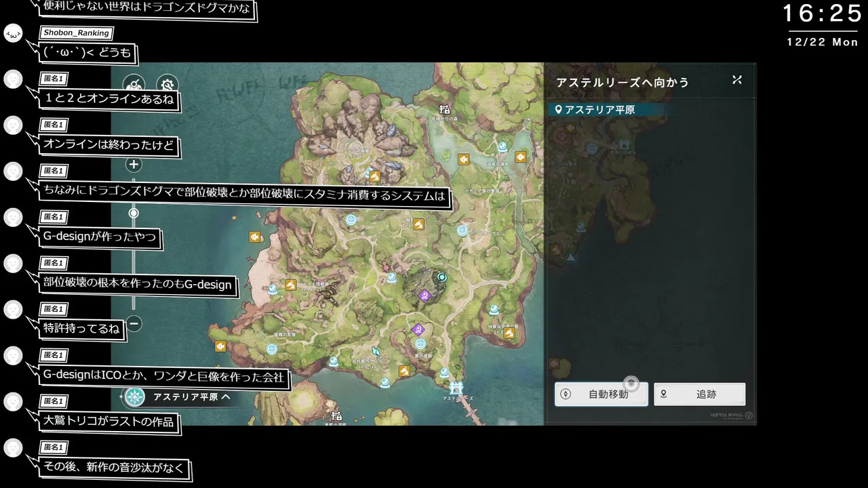Click chat message G-designはICOとか、ワンダと巨像
868x488 pixels.
pos(163,377)
